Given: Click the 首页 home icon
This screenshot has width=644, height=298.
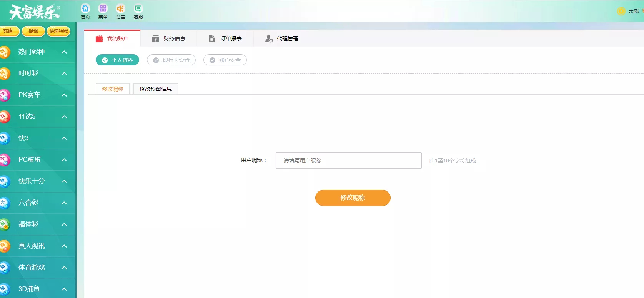Looking at the screenshot, I should 85,9.
